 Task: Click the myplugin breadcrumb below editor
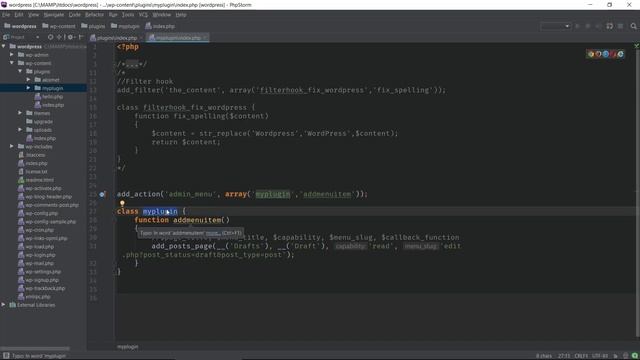pyautogui.click(x=127, y=347)
